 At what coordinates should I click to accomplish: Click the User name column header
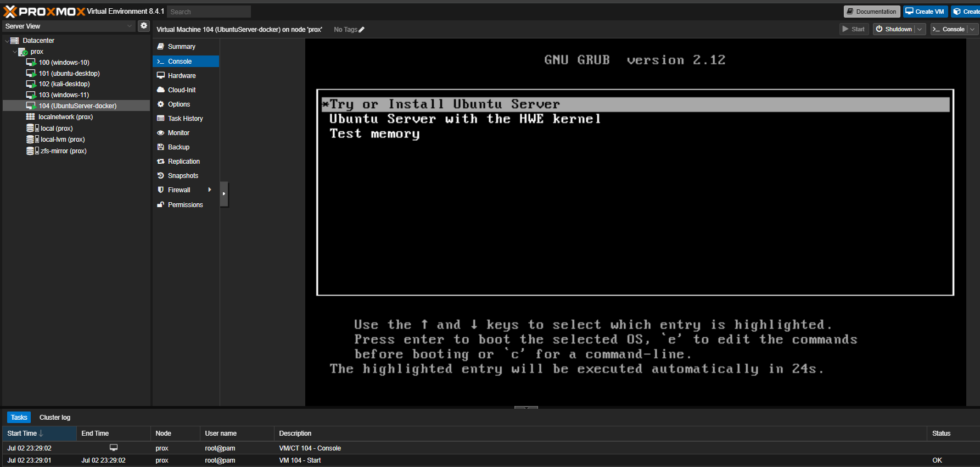pos(237,433)
